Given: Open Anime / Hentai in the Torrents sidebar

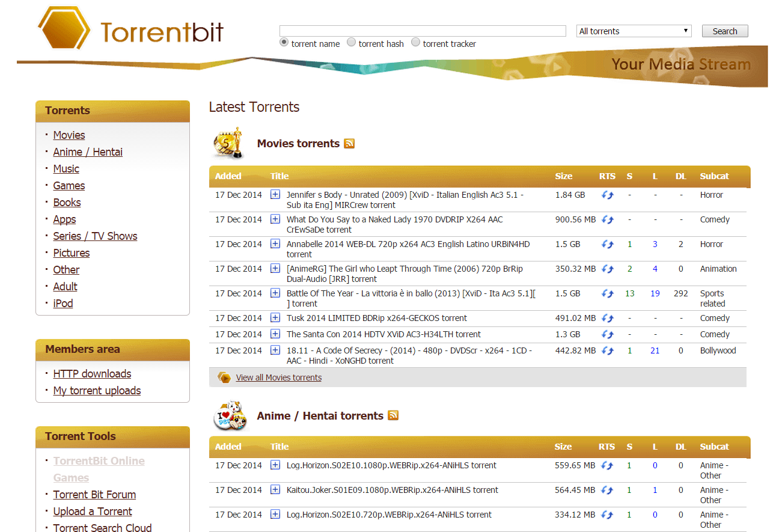Looking at the screenshot, I should [x=88, y=152].
